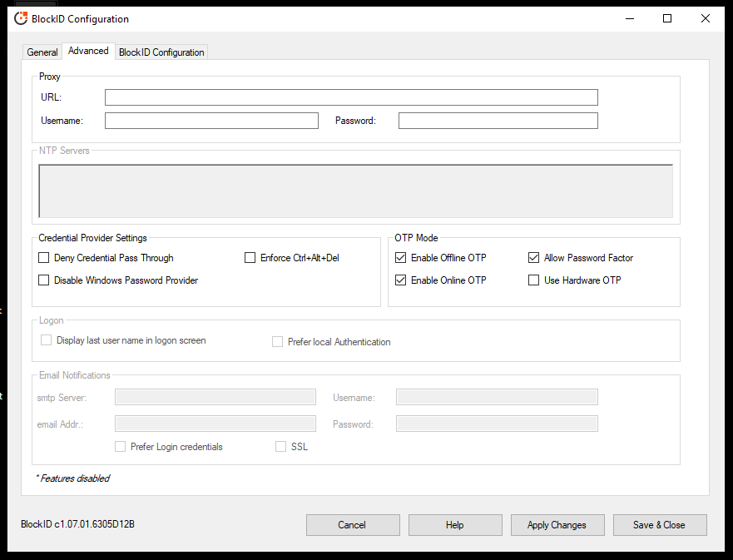733x560 pixels.
Task: Open the BlockID Configuration tab
Action: [161, 52]
